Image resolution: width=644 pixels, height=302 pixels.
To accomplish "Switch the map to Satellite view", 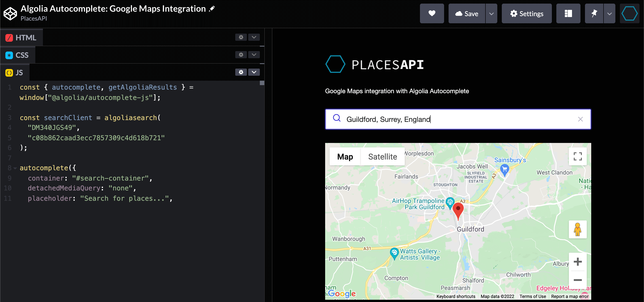I will coord(383,157).
